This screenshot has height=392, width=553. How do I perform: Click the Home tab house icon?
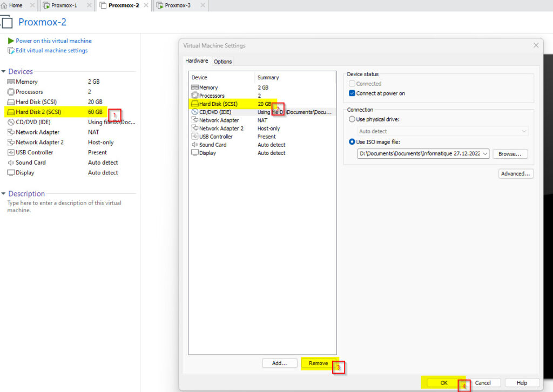4,5
